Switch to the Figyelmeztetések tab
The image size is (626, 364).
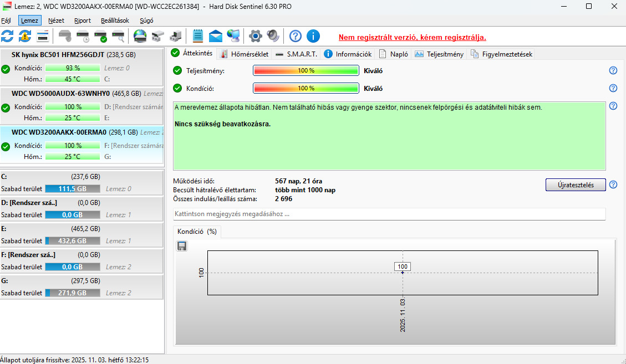click(x=501, y=54)
